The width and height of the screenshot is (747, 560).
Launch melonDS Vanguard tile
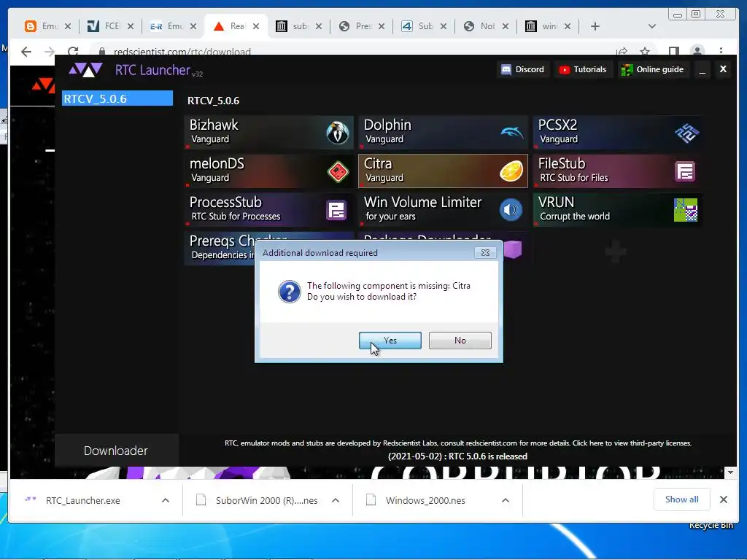[268, 171]
